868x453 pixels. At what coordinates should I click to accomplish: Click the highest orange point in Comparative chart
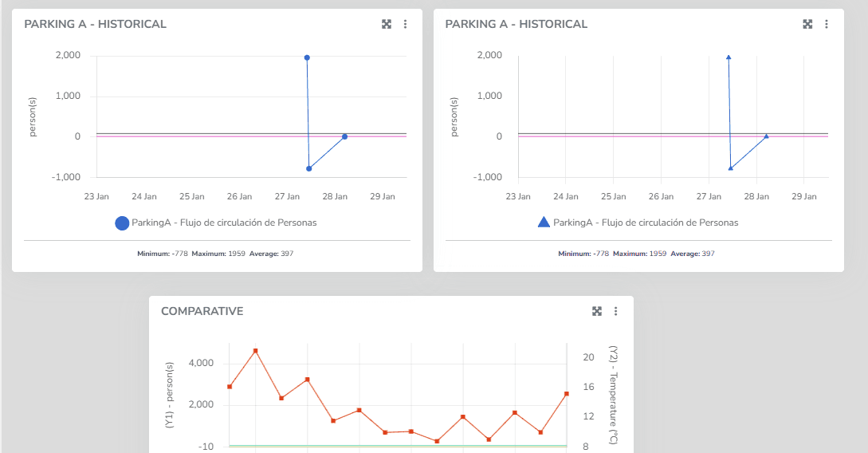click(x=255, y=351)
